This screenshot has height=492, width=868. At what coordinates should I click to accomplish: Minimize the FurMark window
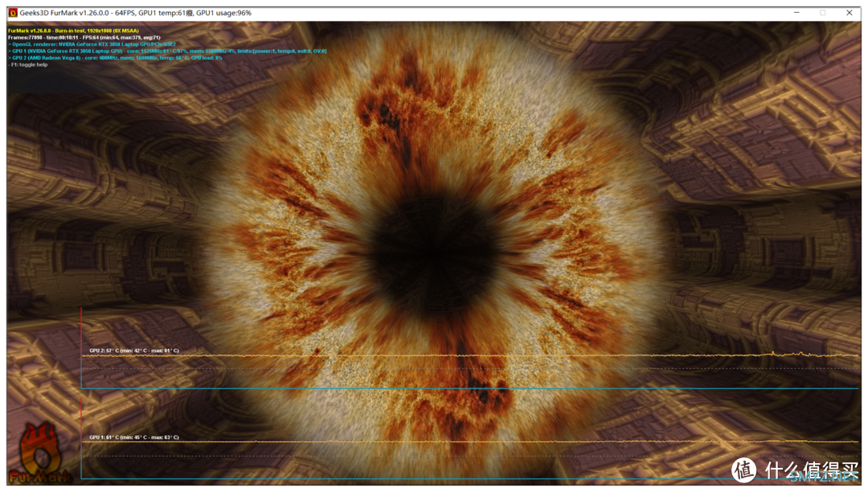click(796, 13)
